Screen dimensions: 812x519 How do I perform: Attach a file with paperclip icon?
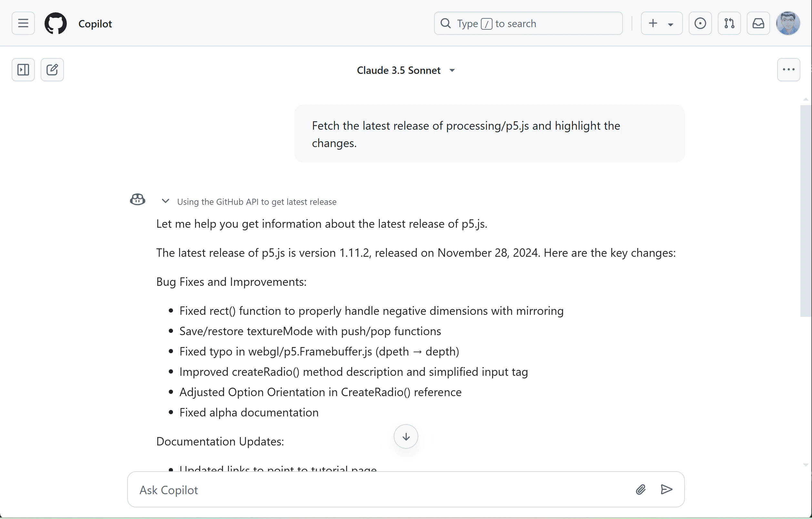[641, 489]
